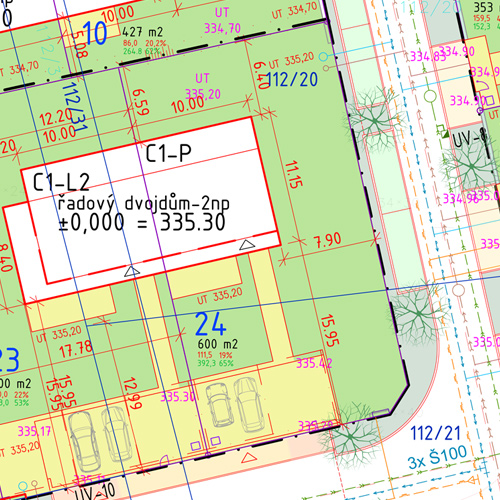Click the blue lot number 10
This screenshot has width=500, height=500.
[95, 33]
